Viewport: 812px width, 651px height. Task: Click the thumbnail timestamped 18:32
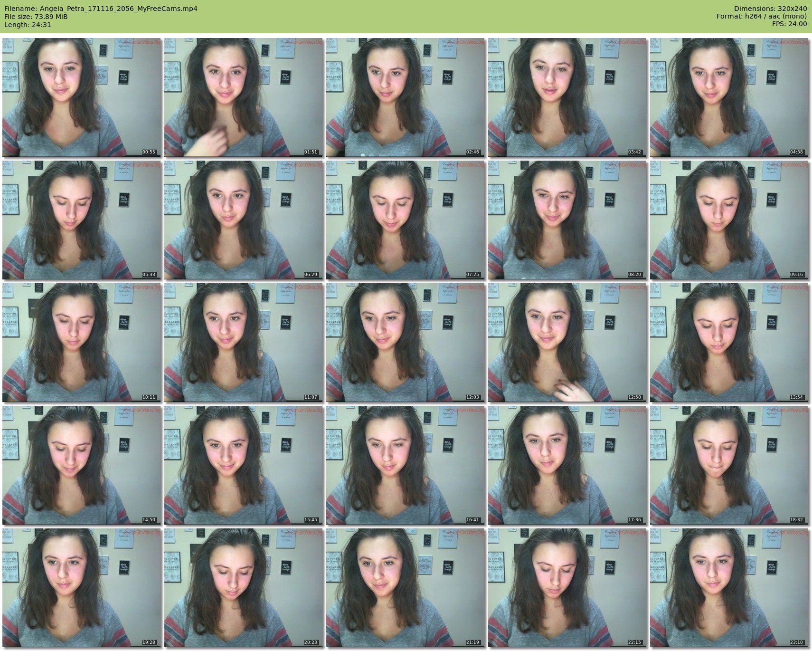[729, 465]
